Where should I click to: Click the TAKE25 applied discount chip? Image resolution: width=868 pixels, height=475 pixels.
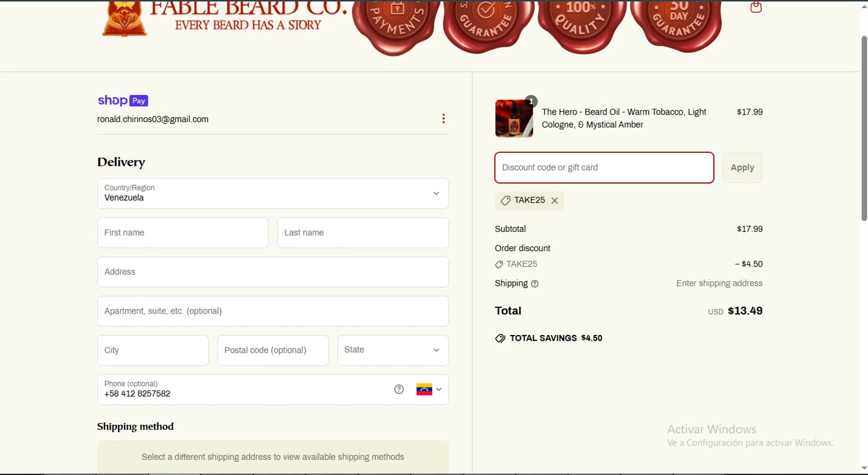529,200
